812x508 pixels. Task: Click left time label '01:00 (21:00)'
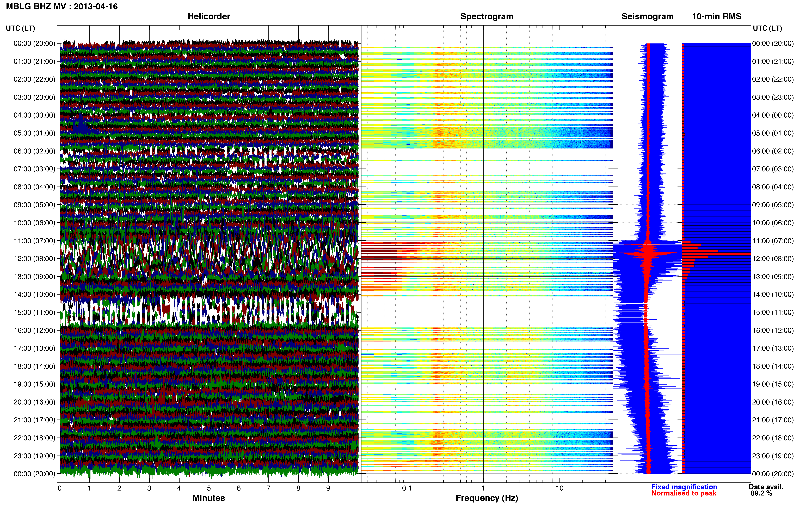pos(34,62)
